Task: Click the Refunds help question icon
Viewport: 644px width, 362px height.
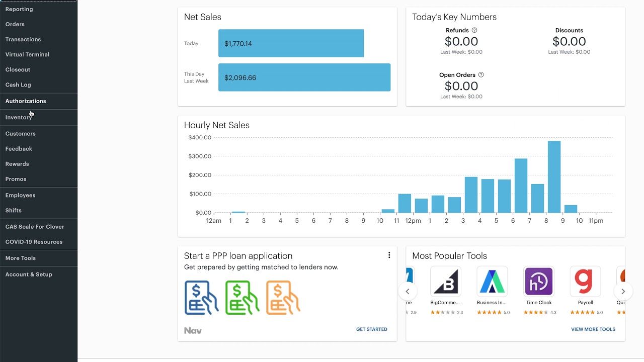Action: point(474,30)
